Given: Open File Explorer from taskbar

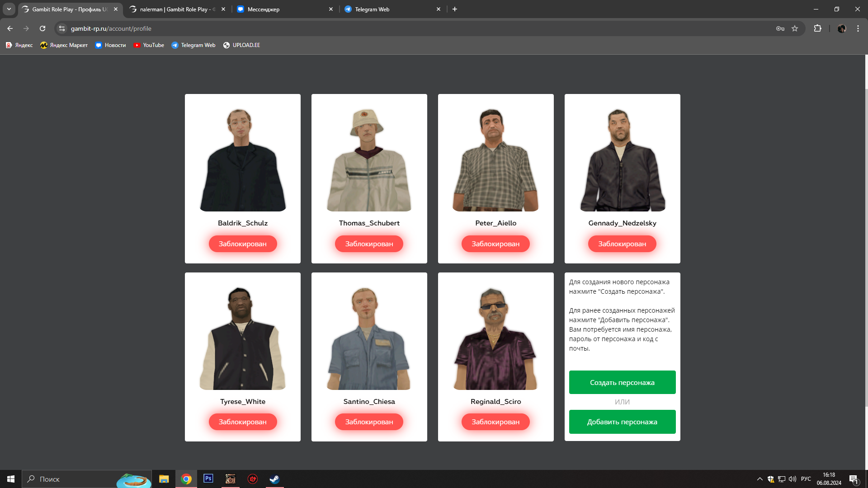Looking at the screenshot, I should click(164, 479).
